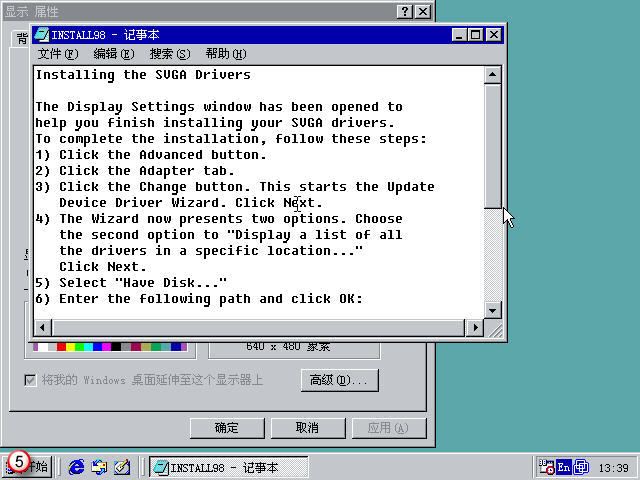Viewport: 640px width, 480px height.
Task: Click the line '1) Click the Advanced button.'
Action: click(x=151, y=155)
